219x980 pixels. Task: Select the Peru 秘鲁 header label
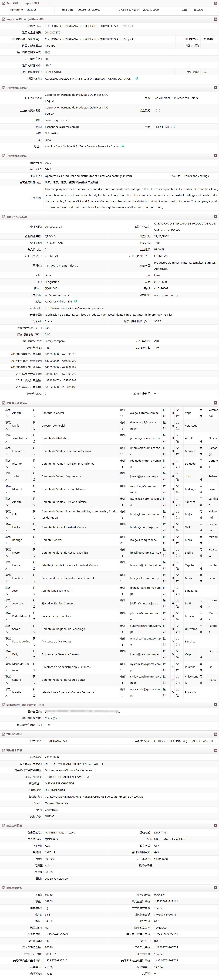(12, 3)
